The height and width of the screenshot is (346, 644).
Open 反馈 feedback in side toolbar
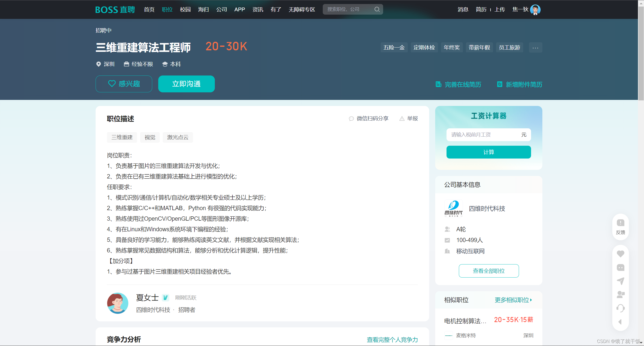(x=620, y=227)
